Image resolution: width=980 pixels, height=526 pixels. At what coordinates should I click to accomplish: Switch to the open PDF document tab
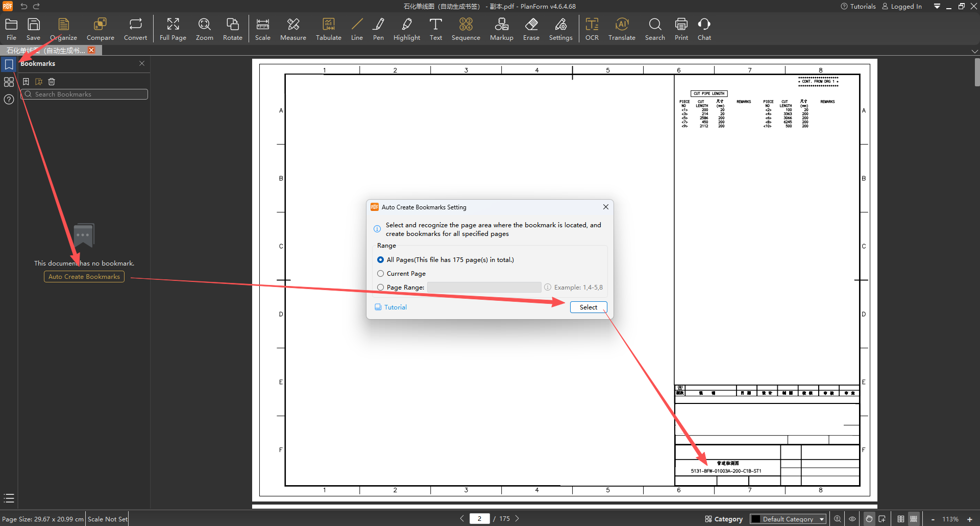click(x=46, y=51)
